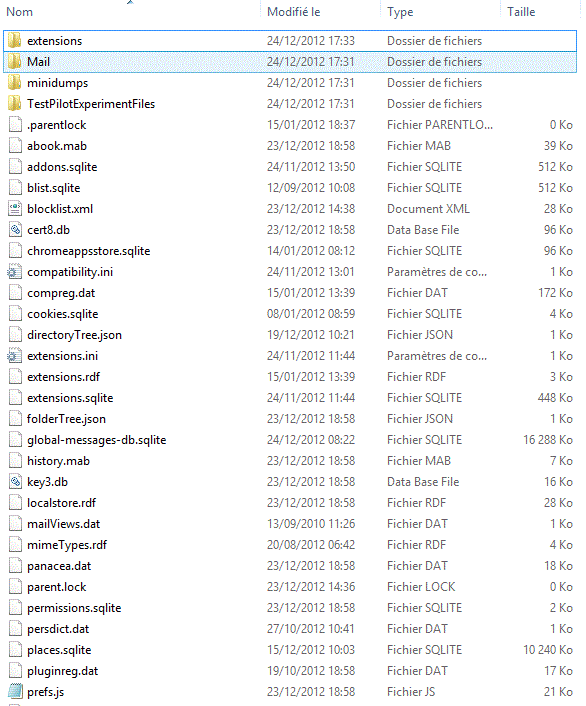Click the Mail folder icon
Viewport: 586px width, 706px height.
point(14,62)
